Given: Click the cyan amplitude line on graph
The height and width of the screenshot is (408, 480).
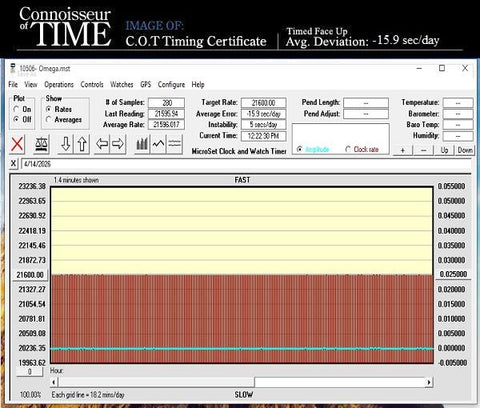Looking at the screenshot, I should pos(242,349).
